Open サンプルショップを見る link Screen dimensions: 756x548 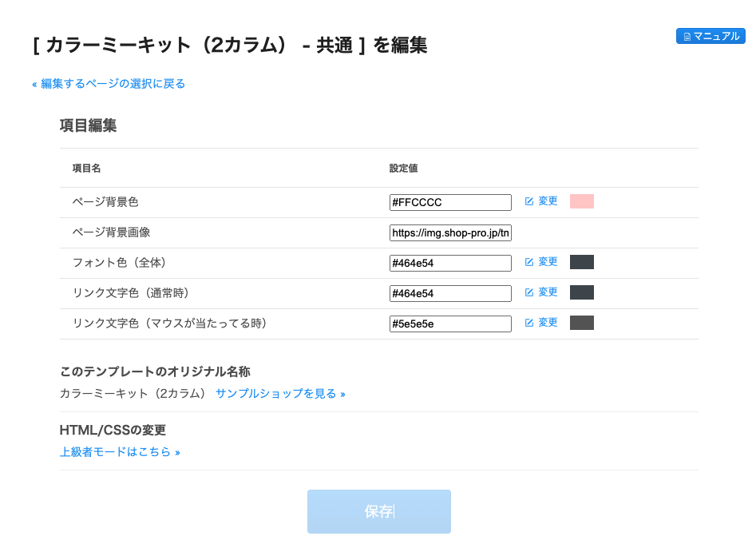(279, 393)
